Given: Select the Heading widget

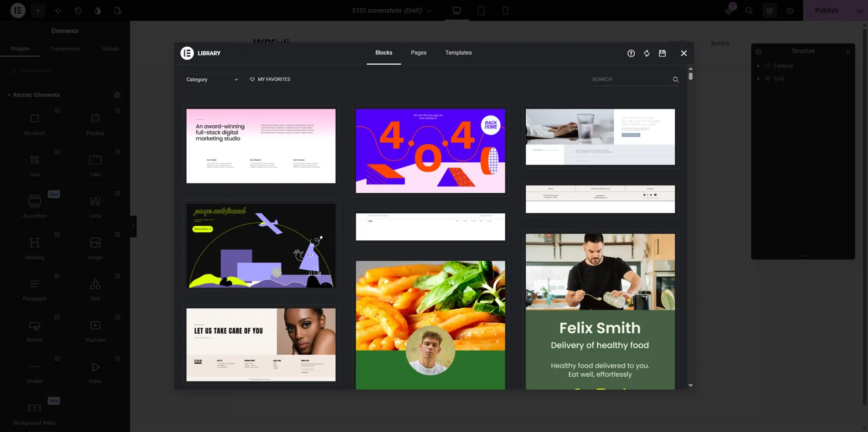Looking at the screenshot, I should 35,249.
